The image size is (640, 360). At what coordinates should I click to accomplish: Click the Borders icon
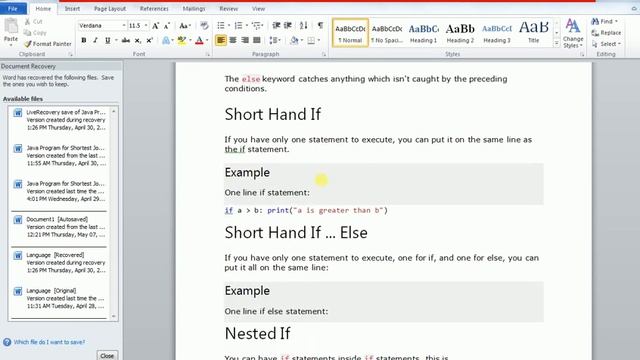[x=311, y=40]
